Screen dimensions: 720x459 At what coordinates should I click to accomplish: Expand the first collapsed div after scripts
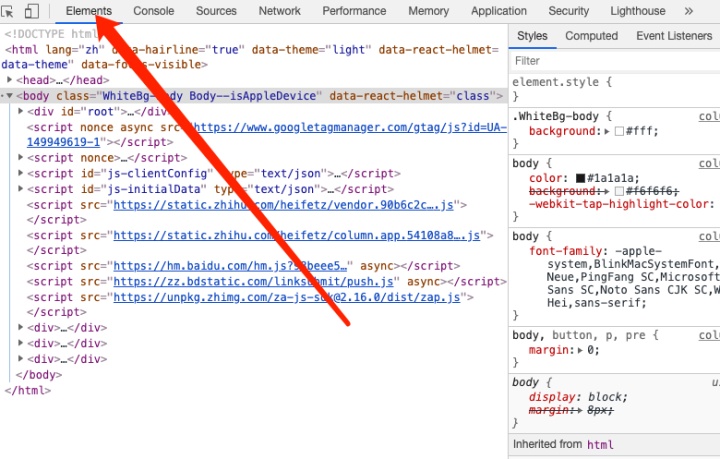pos(20,327)
